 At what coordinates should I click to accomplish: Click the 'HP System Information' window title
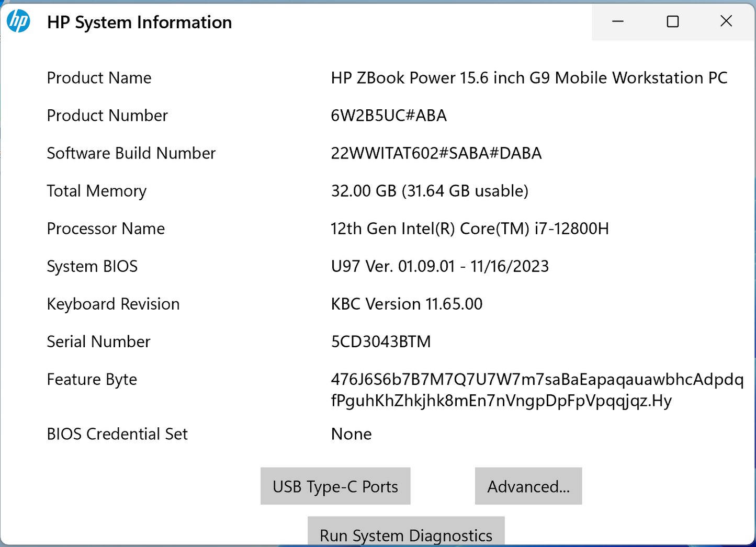139,22
